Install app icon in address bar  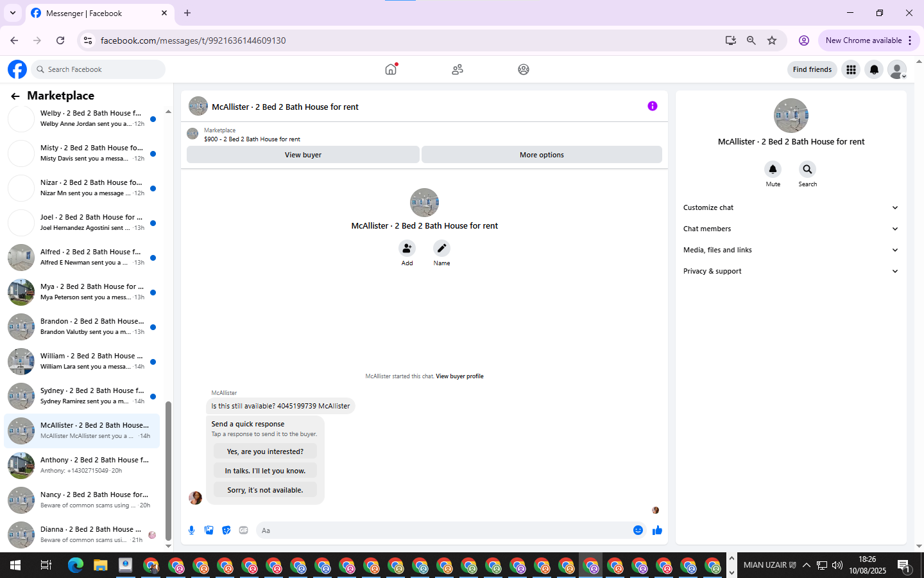click(730, 40)
